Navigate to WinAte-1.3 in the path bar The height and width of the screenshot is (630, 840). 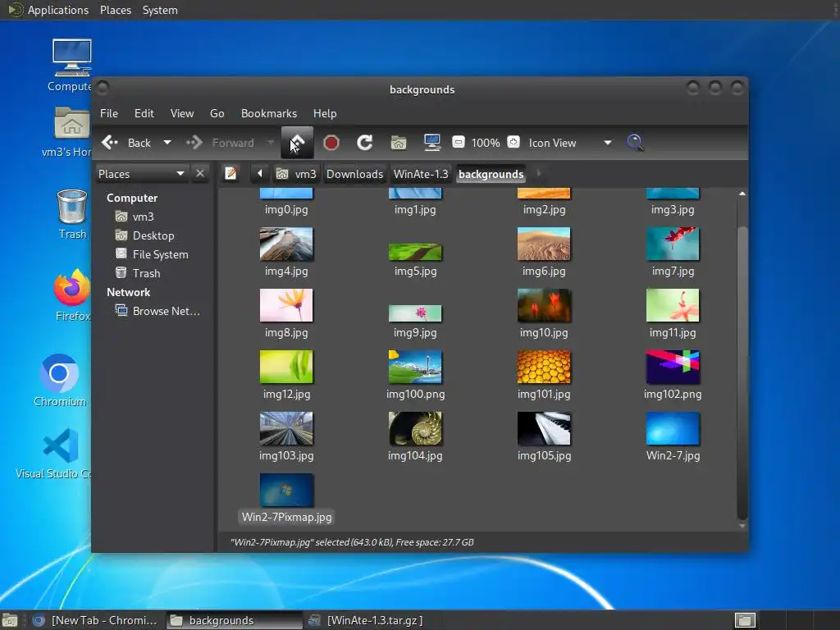(421, 174)
